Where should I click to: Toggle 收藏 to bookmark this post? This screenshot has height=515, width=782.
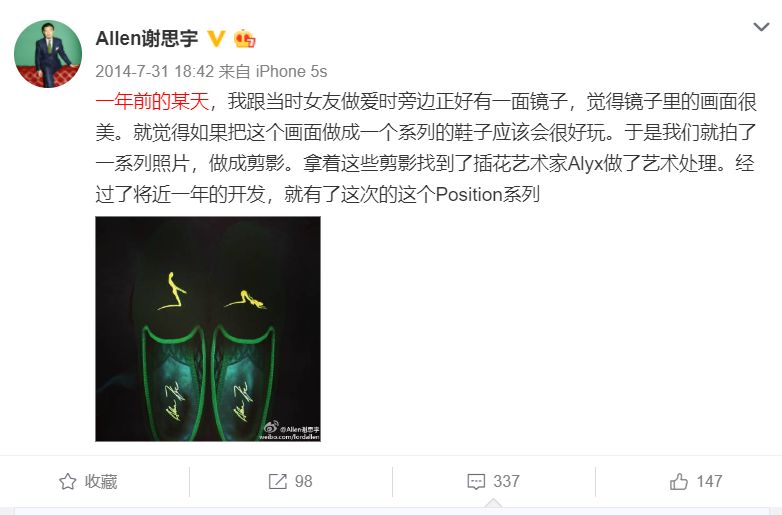click(x=88, y=482)
